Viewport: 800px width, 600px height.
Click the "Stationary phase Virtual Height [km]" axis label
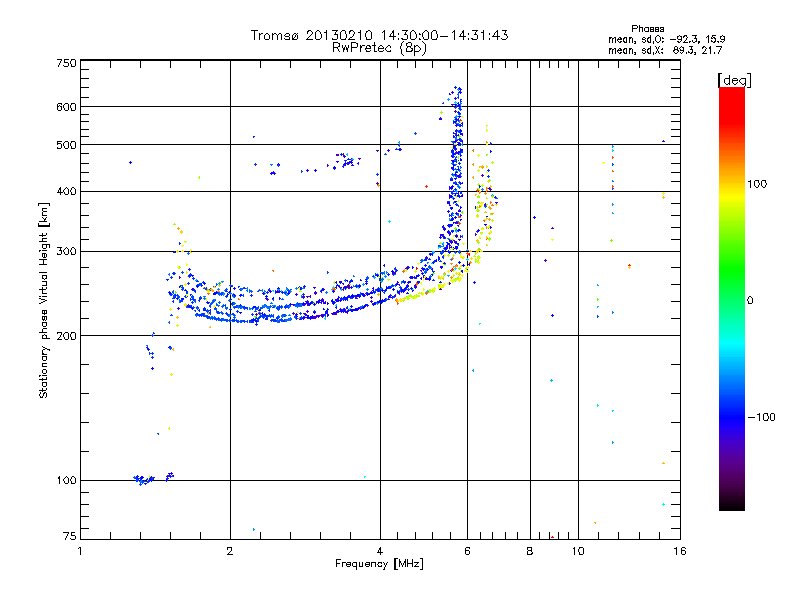point(44,300)
